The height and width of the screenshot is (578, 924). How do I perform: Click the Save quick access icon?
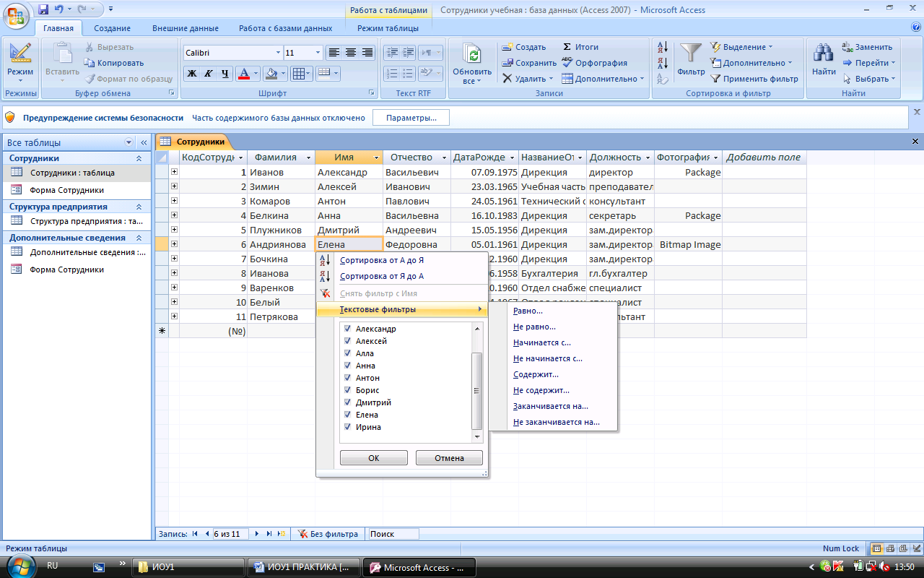tap(43, 10)
